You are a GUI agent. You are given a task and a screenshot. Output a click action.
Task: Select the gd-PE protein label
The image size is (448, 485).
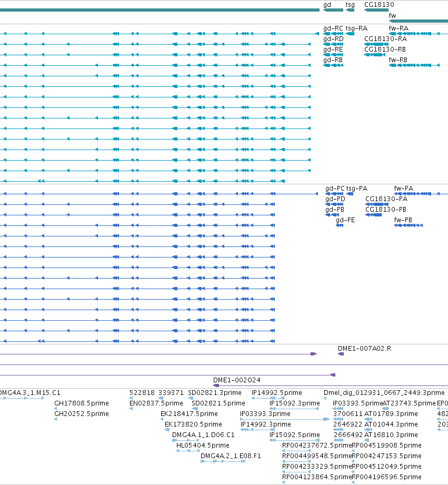click(x=345, y=220)
